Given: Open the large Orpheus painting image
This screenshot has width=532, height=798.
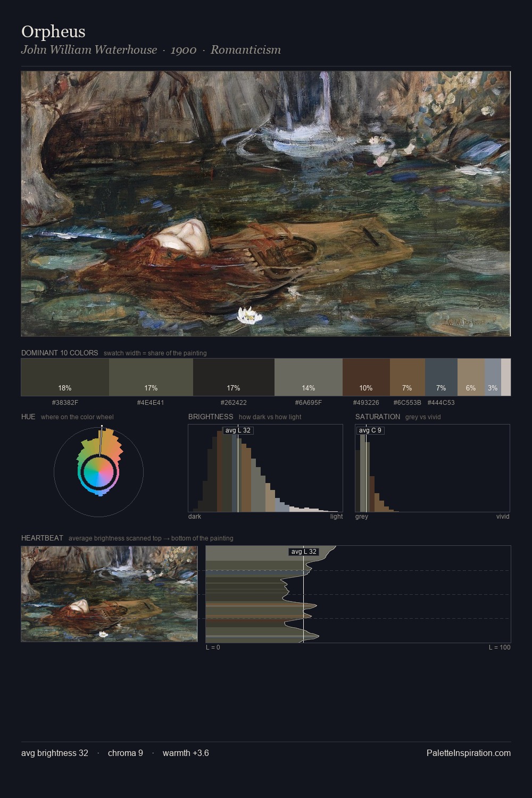Looking at the screenshot, I should coord(266,204).
